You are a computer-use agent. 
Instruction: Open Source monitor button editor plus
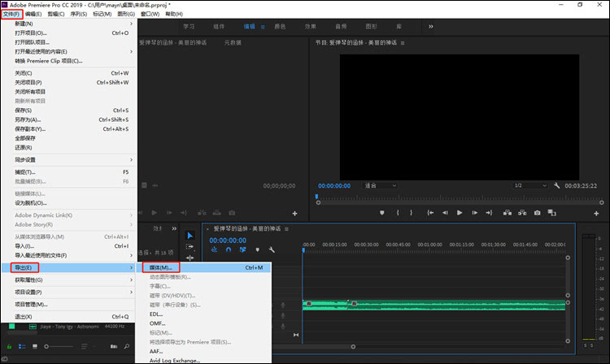[294, 213]
